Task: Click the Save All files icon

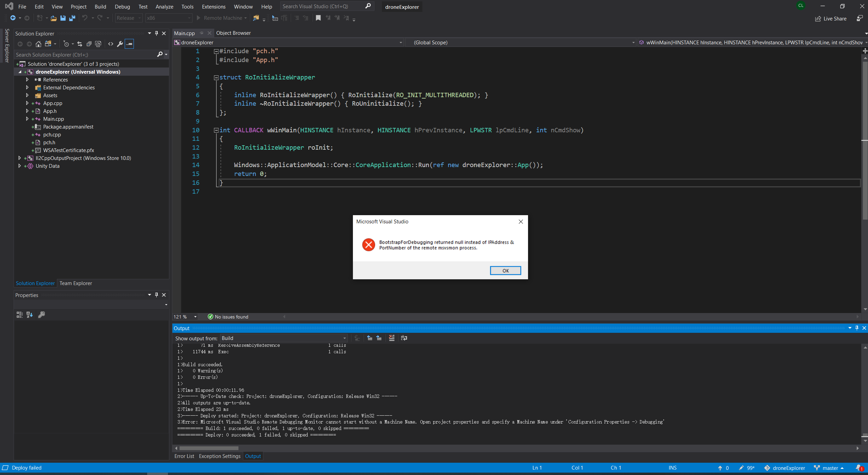Action: pyautogui.click(x=71, y=18)
